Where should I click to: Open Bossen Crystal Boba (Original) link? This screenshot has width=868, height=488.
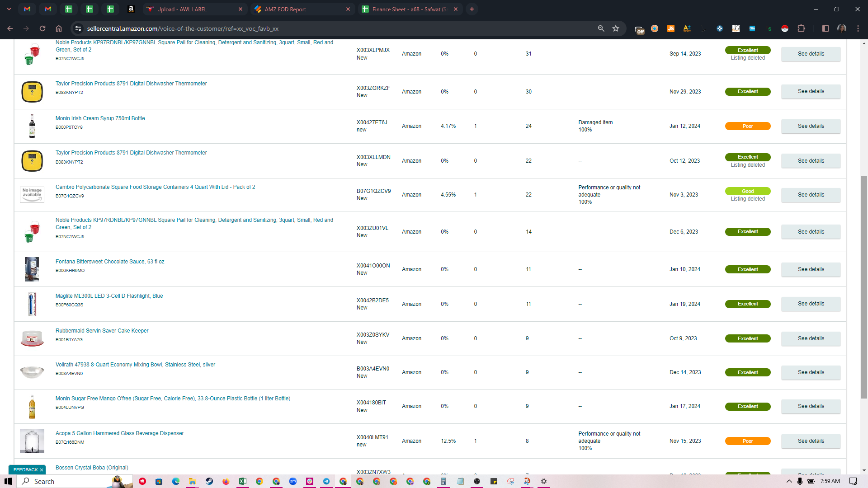92,468
